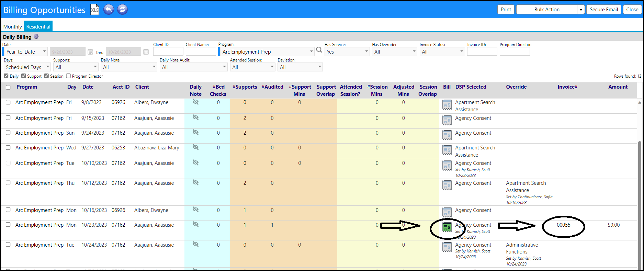
Task: Sort by the Client column header
Action: (x=142, y=87)
